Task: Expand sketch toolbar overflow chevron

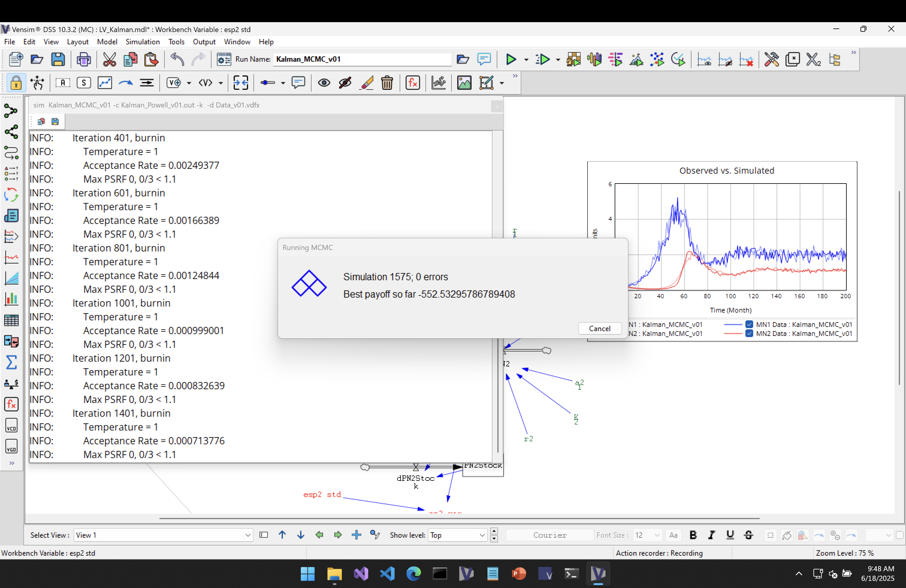Action: [515, 76]
